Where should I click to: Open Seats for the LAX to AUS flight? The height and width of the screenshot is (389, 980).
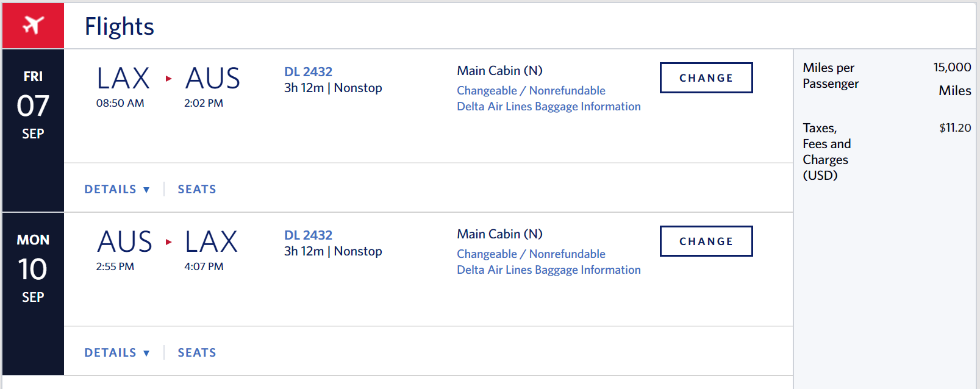tap(197, 189)
